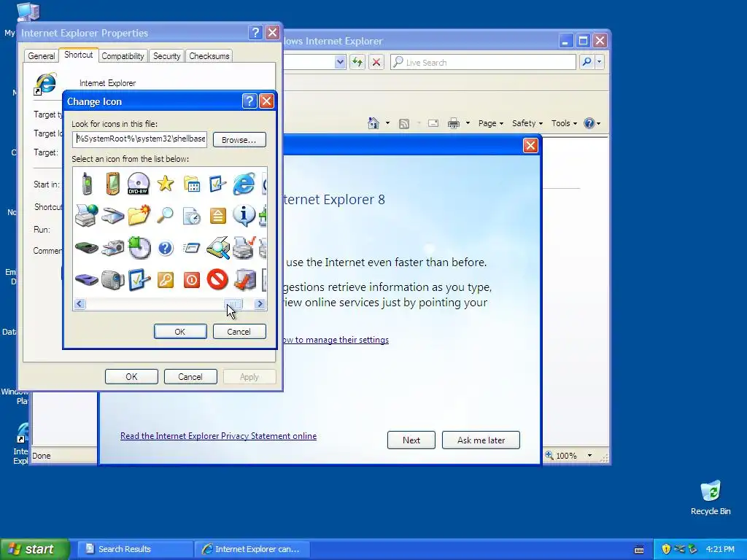747x560 pixels.
Task: Choose the blue Internet Explorer 'e' icon in list
Action: (x=244, y=184)
